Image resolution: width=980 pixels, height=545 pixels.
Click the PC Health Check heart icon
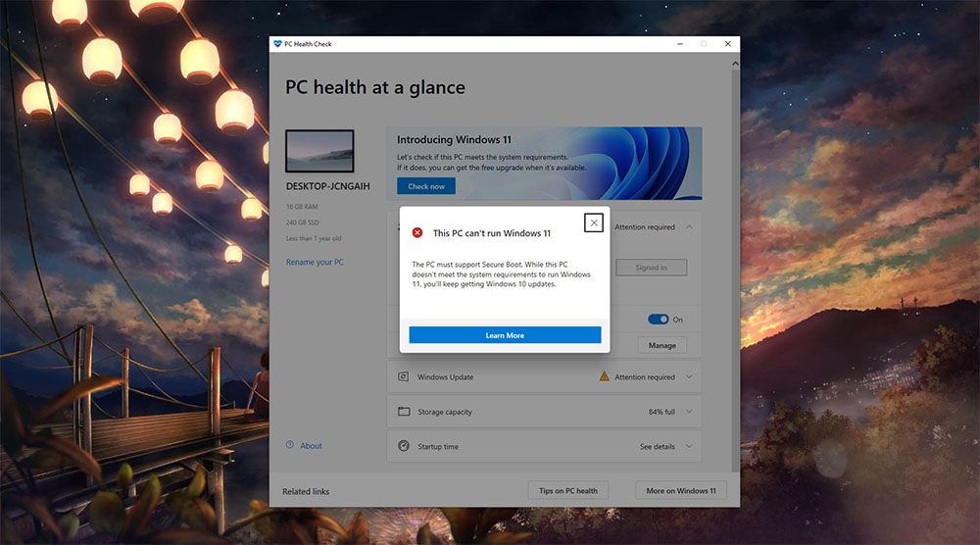pos(277,44)
